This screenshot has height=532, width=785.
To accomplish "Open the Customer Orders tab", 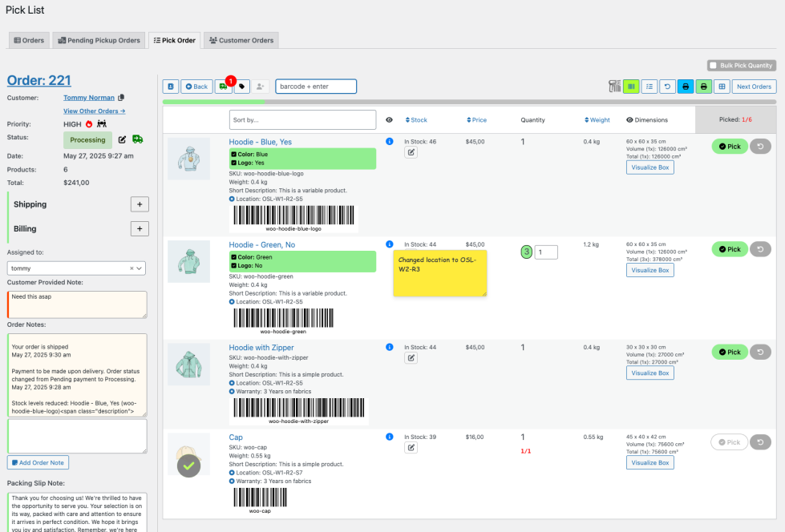I will click(x=241, y=40).
